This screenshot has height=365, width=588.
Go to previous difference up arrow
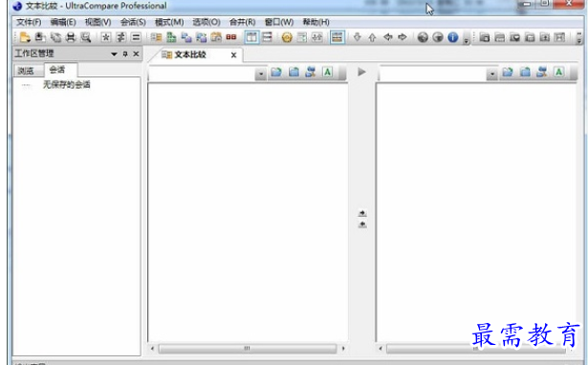[372, 37]
